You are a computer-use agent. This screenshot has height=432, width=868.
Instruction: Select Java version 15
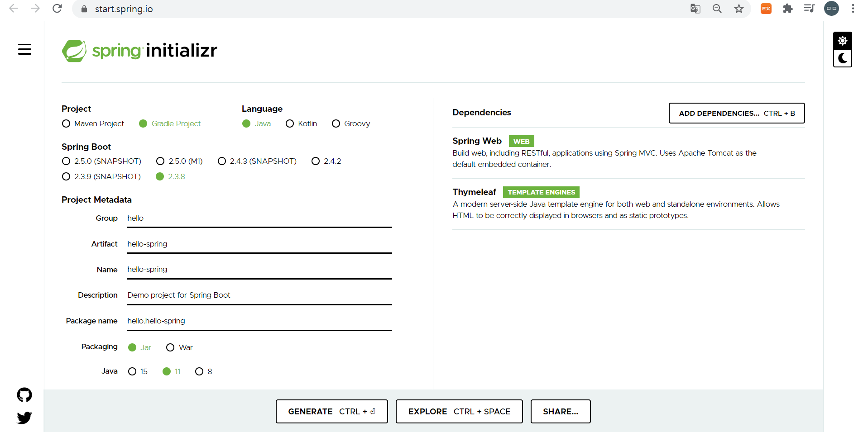tap(138, 371)
